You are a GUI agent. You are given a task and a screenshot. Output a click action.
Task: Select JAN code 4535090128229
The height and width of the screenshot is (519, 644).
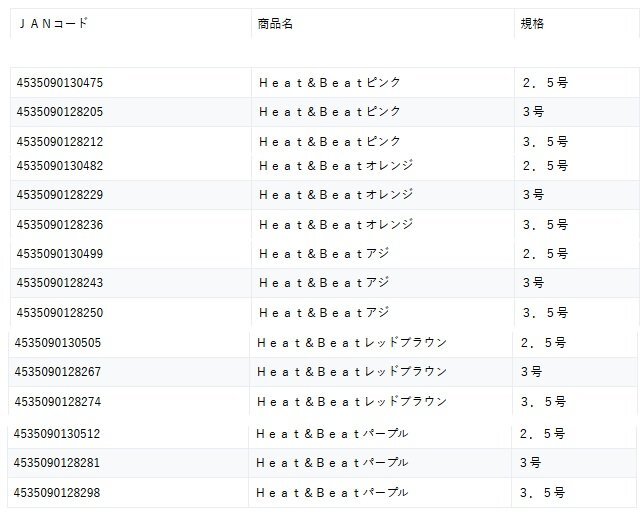pyautogui.click(x=60, y=195)
